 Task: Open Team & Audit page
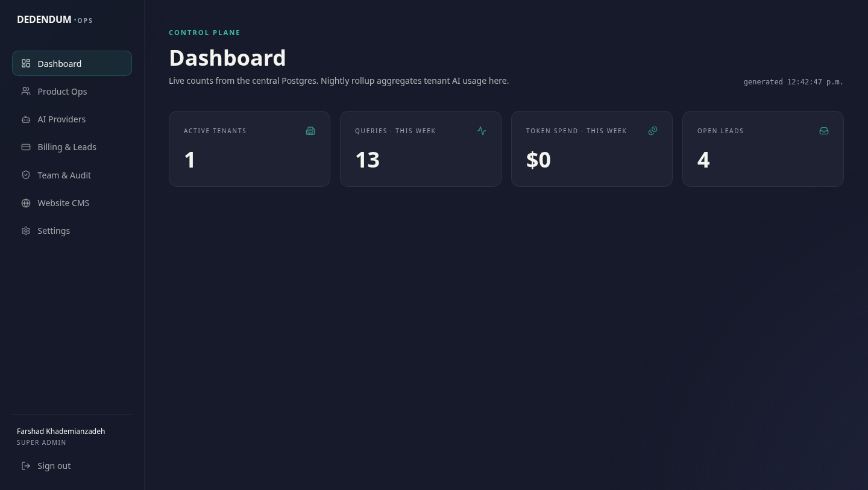[x=72, y=175]
